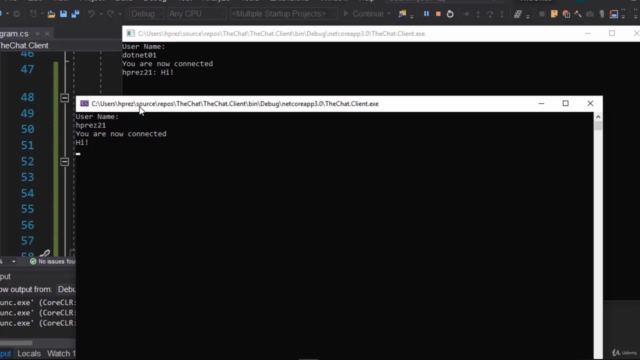Screen dimensions: 640x360
Task: Step Over using the curved arrow icon
Action: [x=490, y=14]
